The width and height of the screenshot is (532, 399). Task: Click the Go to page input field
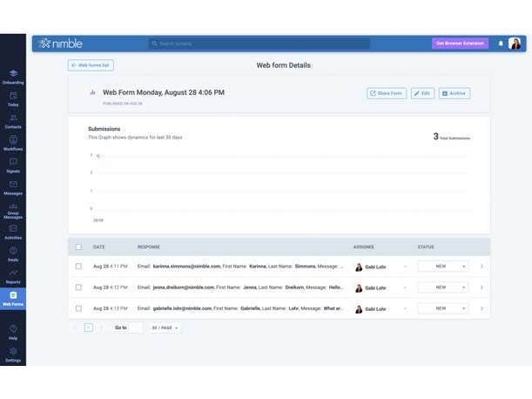(x=136, y=328)
